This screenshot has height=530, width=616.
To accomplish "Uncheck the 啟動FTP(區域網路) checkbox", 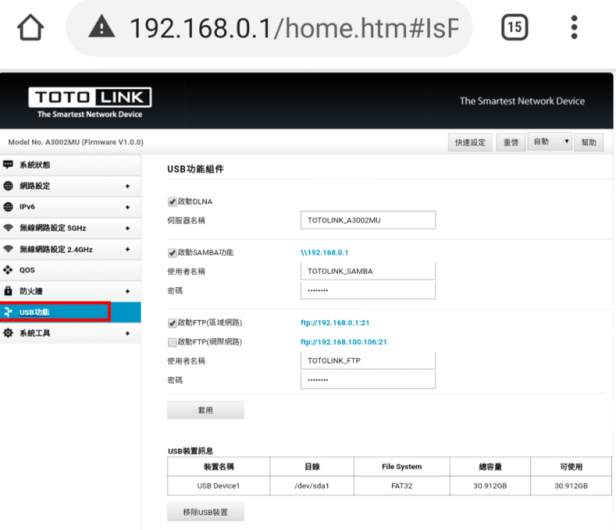I will click(x=172, y=323).
